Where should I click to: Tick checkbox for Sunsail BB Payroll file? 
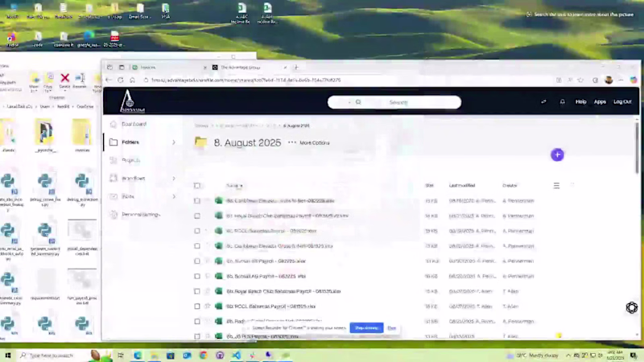(x=197, y=261)
